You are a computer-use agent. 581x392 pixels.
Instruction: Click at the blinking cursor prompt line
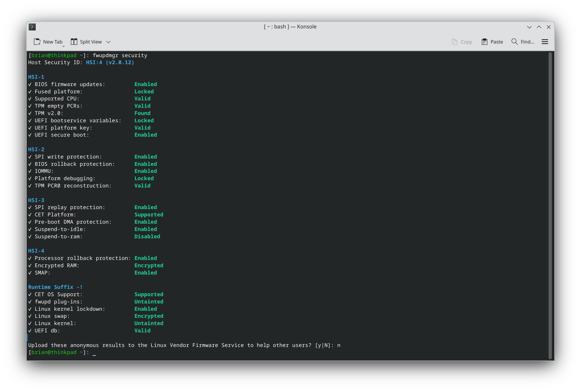click(x=94, y=352)
